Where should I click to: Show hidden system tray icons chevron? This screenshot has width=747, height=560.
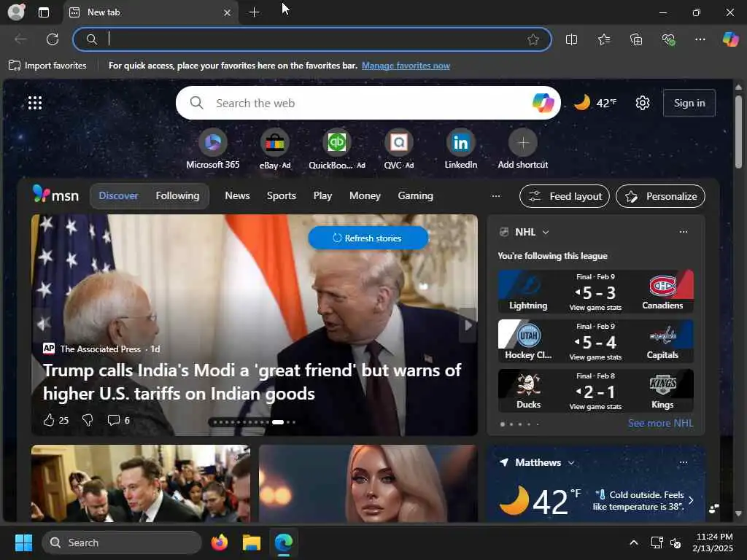[x=634, y=542]
